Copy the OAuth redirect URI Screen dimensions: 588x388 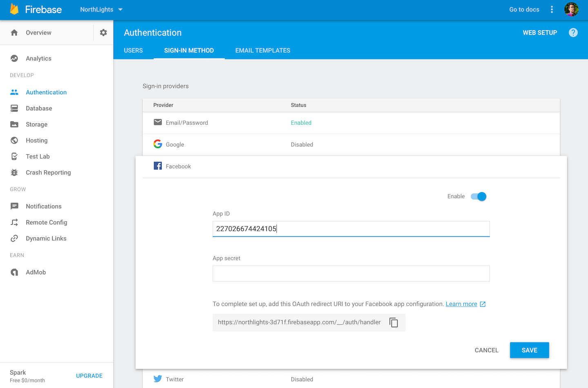[x=394, y=322]
